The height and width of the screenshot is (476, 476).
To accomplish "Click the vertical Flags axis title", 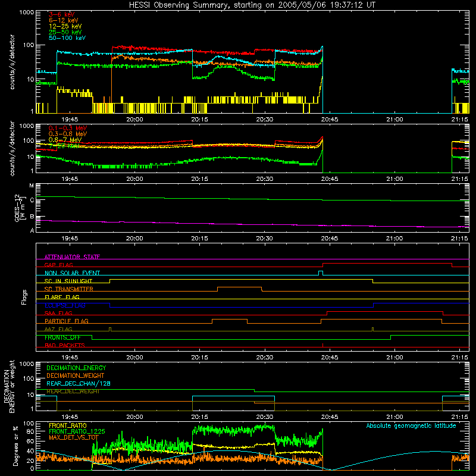I will pyautogui.click(x=24, y=297).
